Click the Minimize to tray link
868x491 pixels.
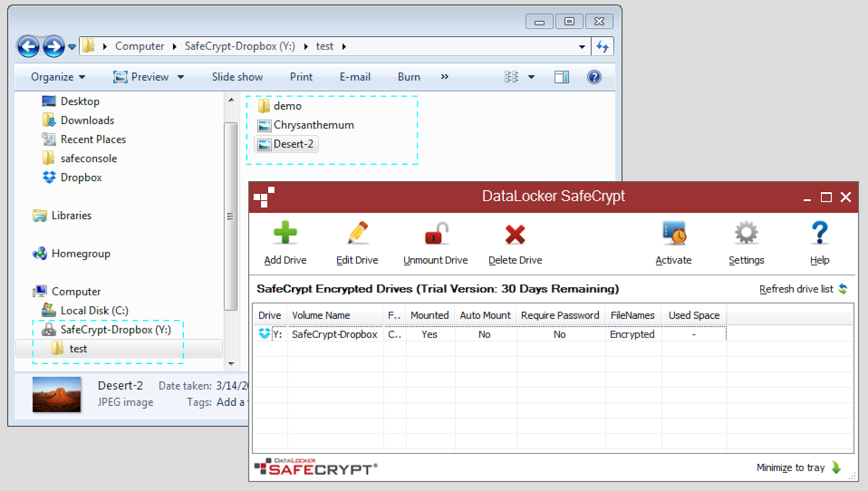tap(790, 468)
